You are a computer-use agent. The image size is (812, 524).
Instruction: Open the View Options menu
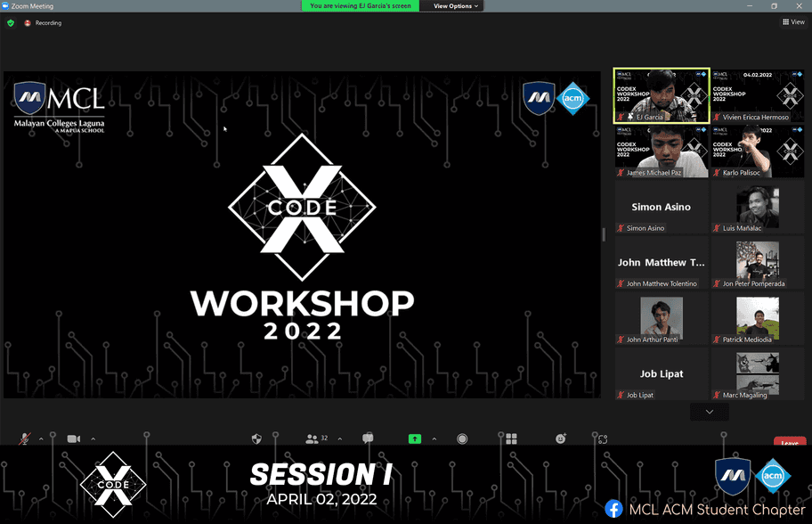(x=456, y=6)
